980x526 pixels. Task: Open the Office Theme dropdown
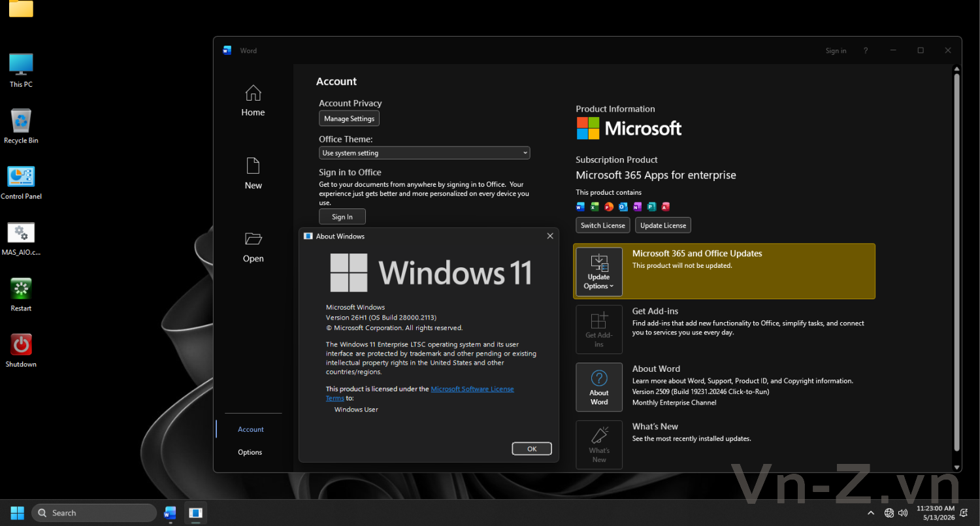(425, 153)
